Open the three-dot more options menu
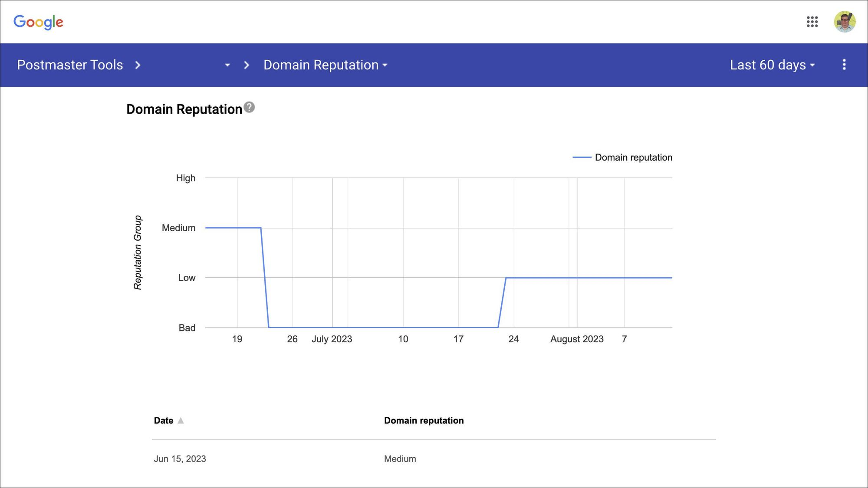Screen dimensions: 868x488 point(844,65)
